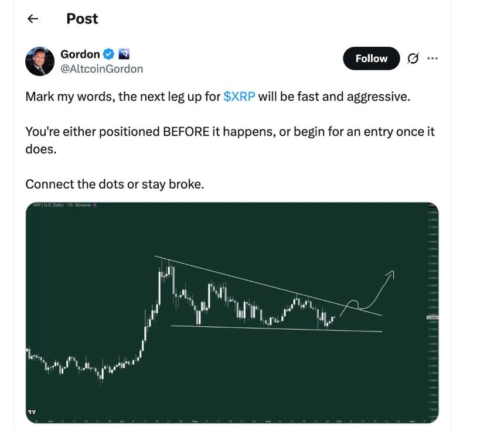Click the Grok icon beside the Follow button
The height and width of the screenshot is (431, 504).
click(x=415, y=59)
